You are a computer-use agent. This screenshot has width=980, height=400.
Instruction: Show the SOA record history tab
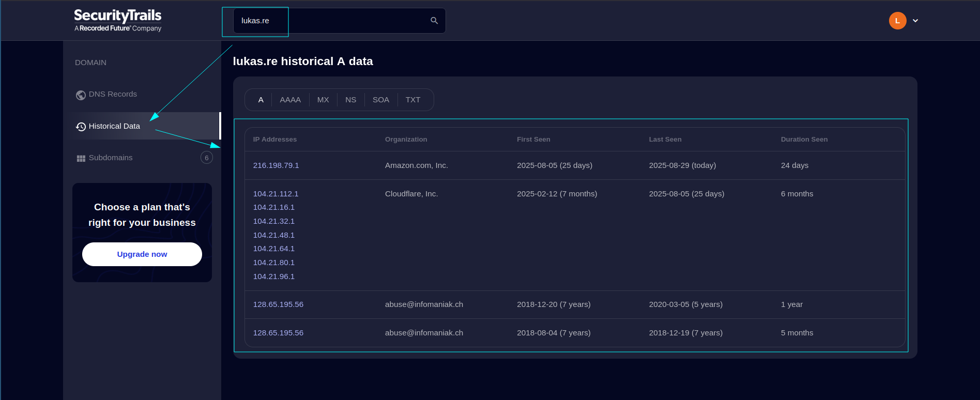pyautogui.click(x=380, y=100)
